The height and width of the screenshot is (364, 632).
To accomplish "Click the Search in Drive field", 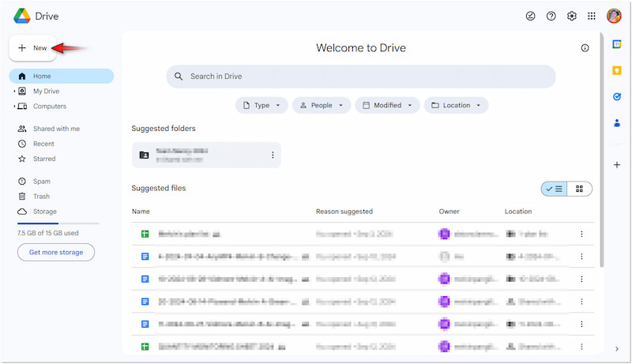I will 360,77.
